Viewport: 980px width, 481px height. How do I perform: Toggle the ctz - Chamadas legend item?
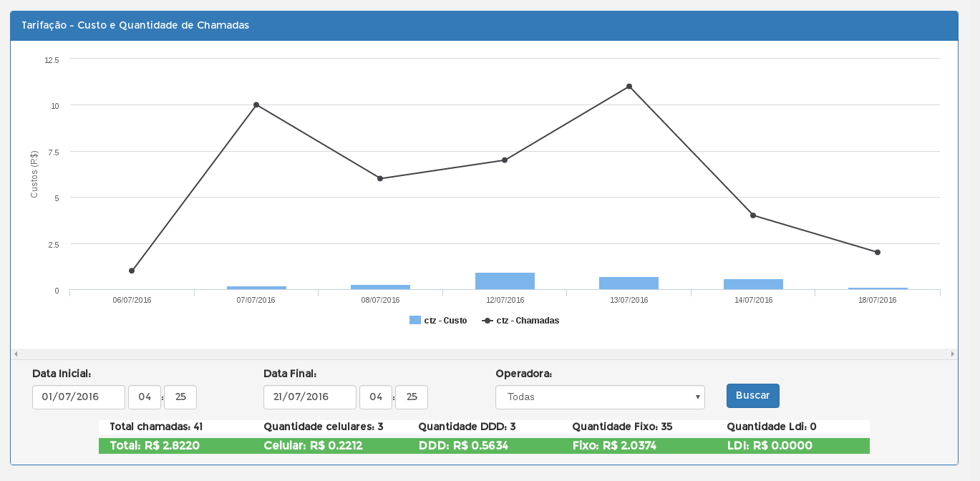tap(520, 321)
